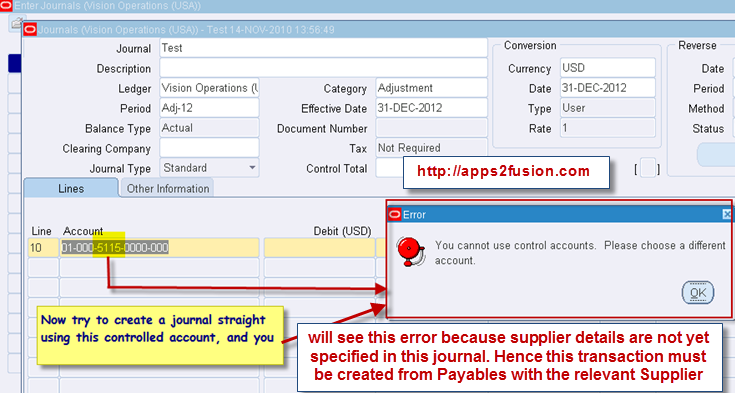Click the descriptive flexfield bracket box

pos(647,168)
